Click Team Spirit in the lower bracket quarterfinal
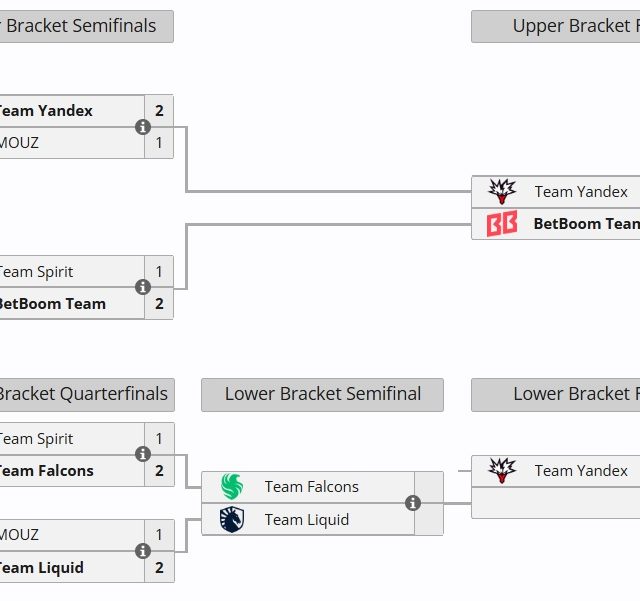The height and width of the screenshot is (601, 640). tap(36, 438)
